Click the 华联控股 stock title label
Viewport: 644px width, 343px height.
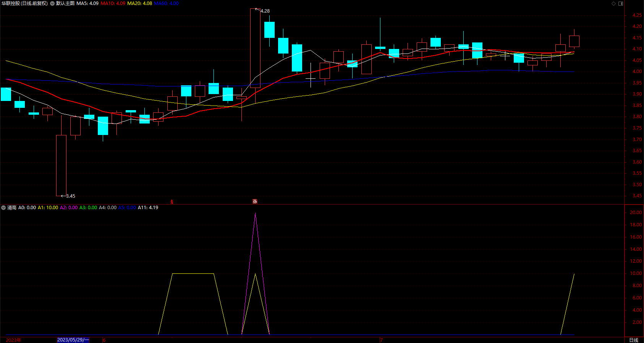tap(25, 3)
